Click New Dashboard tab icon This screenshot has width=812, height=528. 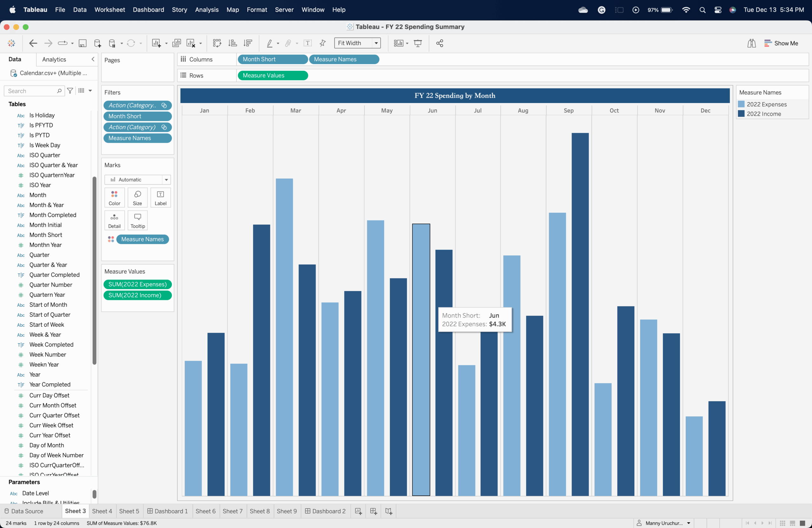(x=373, y=511)
